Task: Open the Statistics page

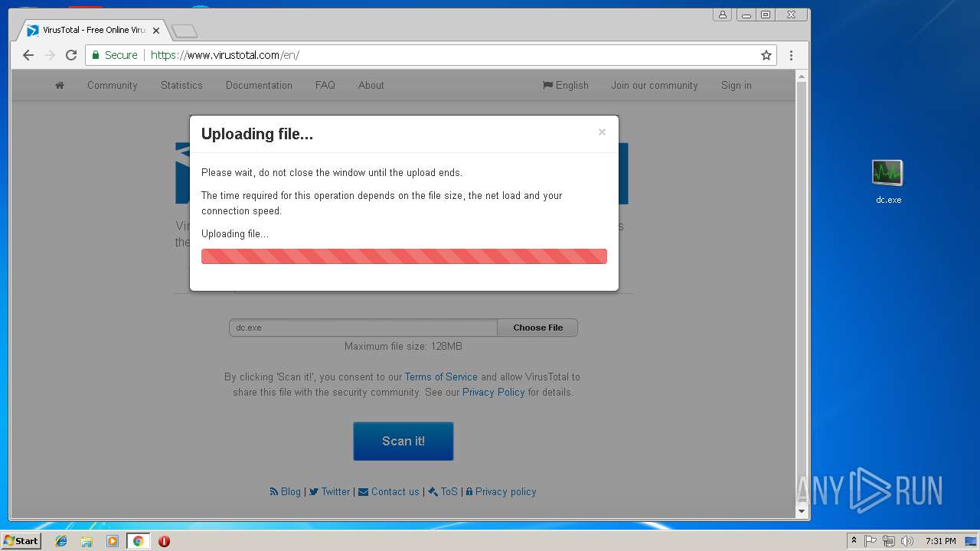Action: pos(181,85)
